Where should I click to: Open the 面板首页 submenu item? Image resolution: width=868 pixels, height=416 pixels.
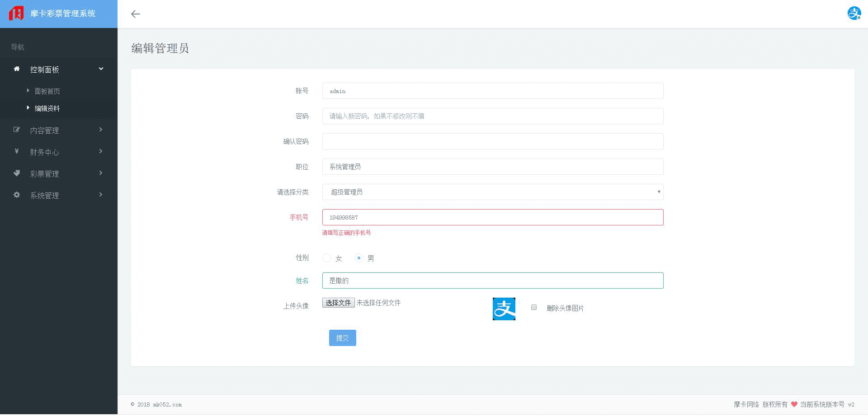click(x=47, y=91)
